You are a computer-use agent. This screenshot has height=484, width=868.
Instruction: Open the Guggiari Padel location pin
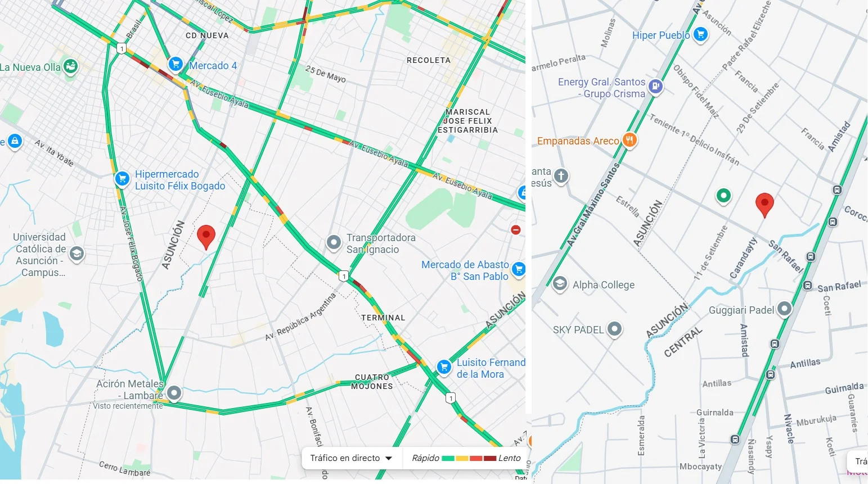pyautogui.click(x=784, y=309)
